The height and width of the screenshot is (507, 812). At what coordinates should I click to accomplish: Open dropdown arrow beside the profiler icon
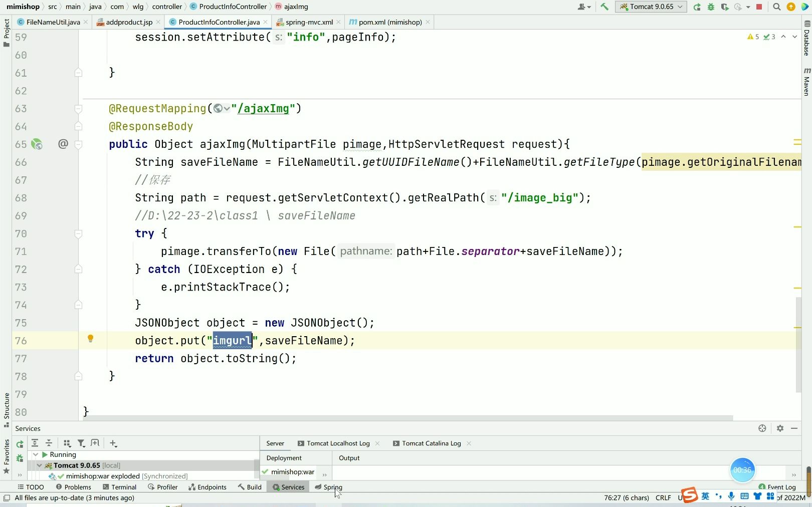(748, 7)
